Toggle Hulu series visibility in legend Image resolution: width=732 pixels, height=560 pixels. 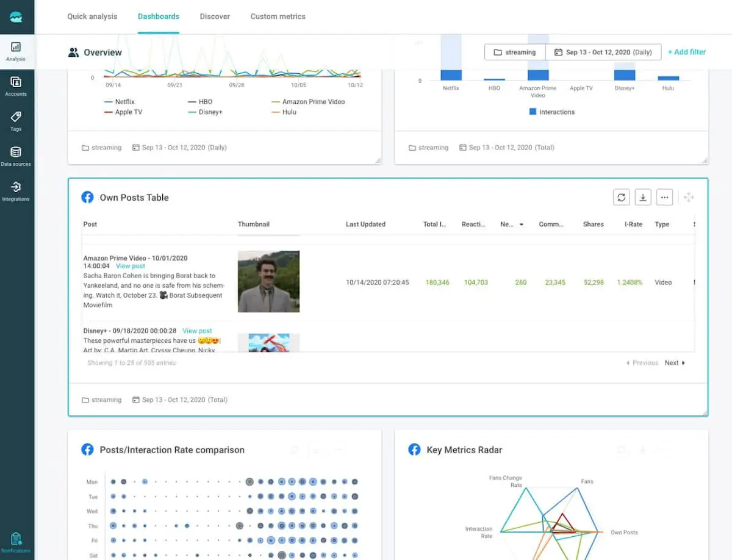point(284,112)
